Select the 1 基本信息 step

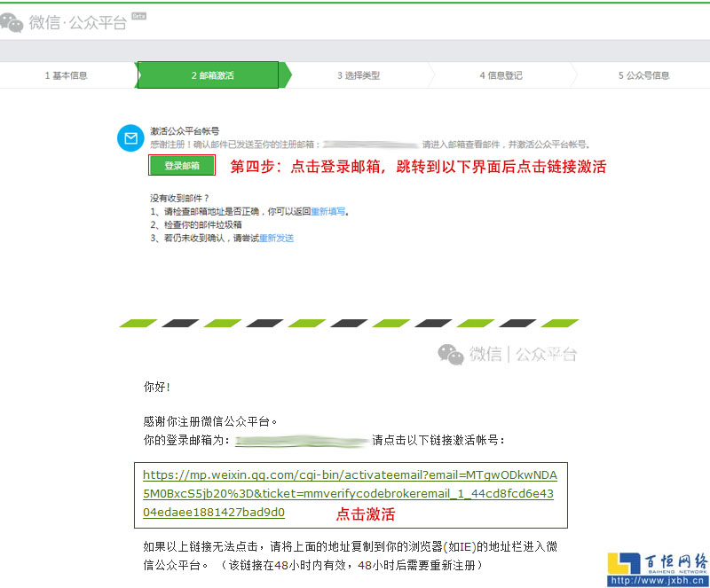pos(65,75)
